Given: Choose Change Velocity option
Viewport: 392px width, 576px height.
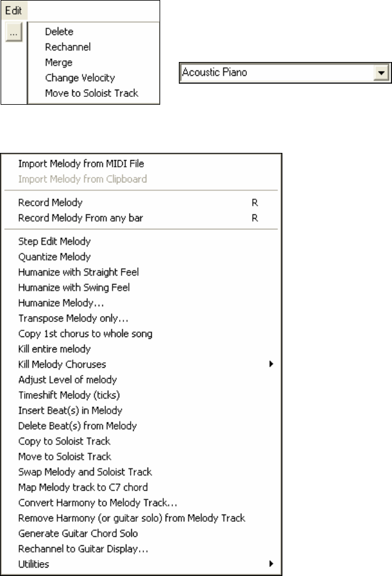Looking at the screenshot, I should tap(79, 78).
